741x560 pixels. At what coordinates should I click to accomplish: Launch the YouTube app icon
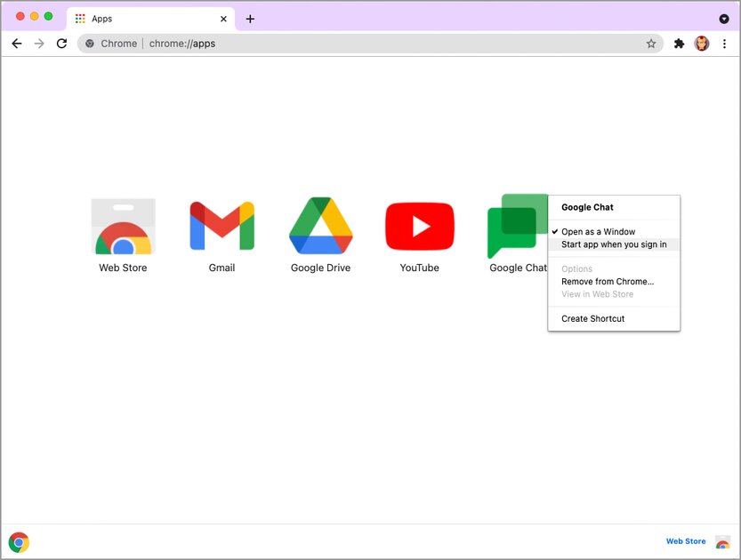tap(420, 226)
